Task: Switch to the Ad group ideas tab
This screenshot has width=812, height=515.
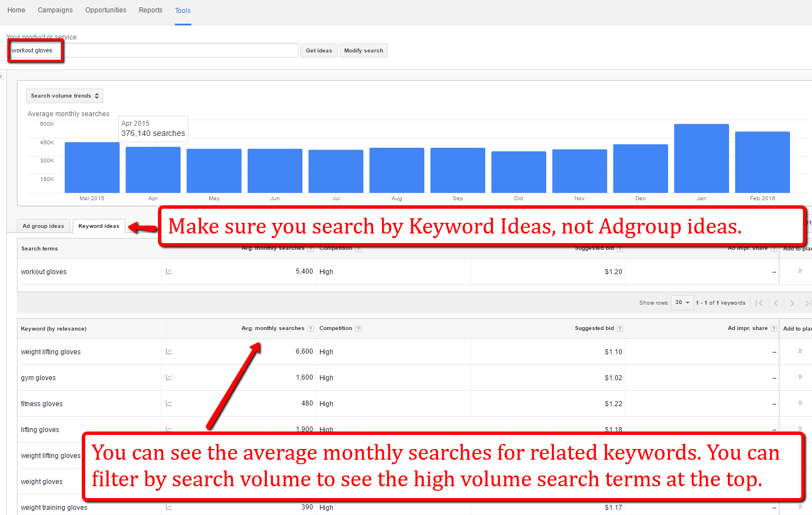Action: [x=43, y=225]
